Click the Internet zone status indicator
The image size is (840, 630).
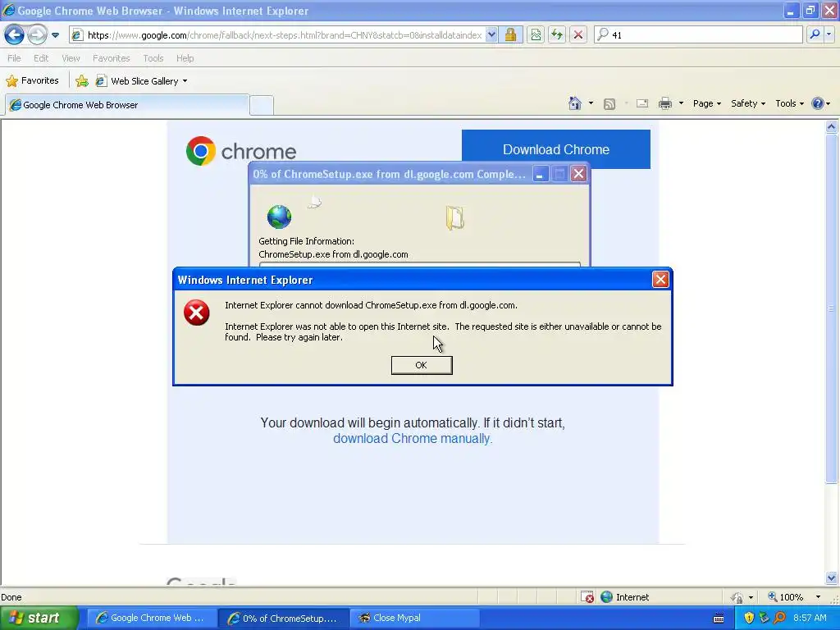624,597
